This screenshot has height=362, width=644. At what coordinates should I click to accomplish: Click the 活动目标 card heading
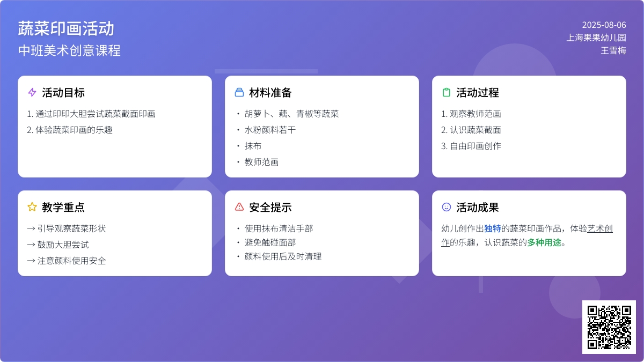point(63,92)
